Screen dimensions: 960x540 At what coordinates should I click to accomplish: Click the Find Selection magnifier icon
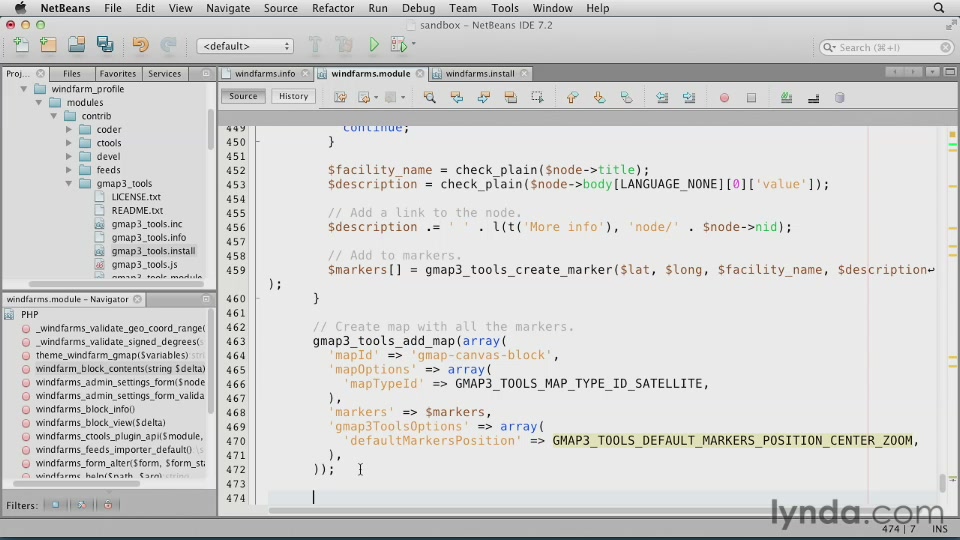click(x=429, y=97)
